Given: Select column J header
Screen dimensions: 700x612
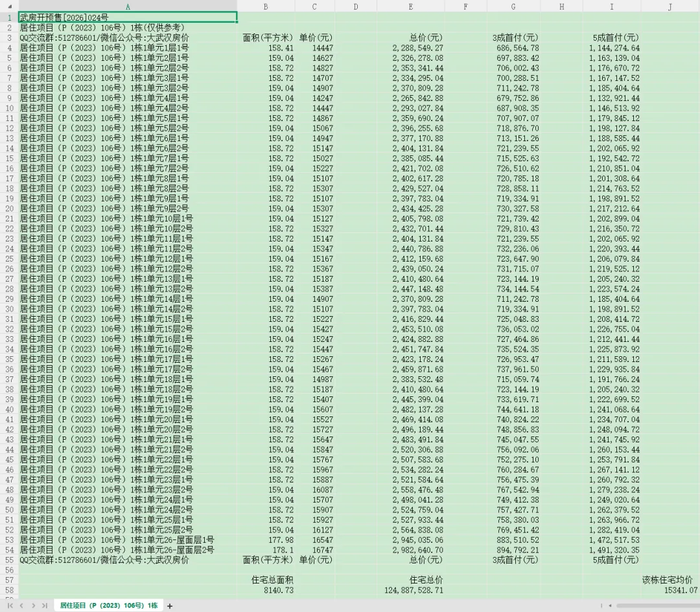Looking at the screenshot, I should point(670,6).
